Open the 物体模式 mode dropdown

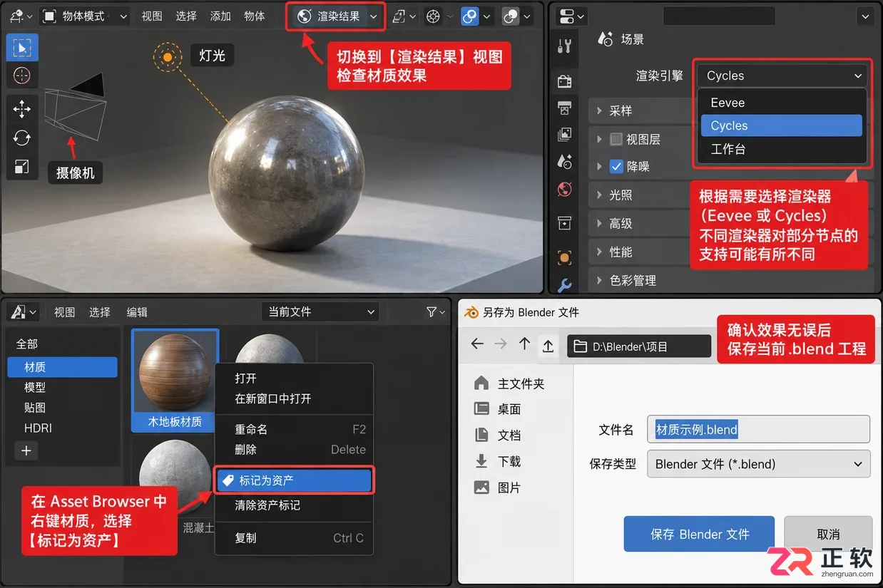(x=84, y=16)
